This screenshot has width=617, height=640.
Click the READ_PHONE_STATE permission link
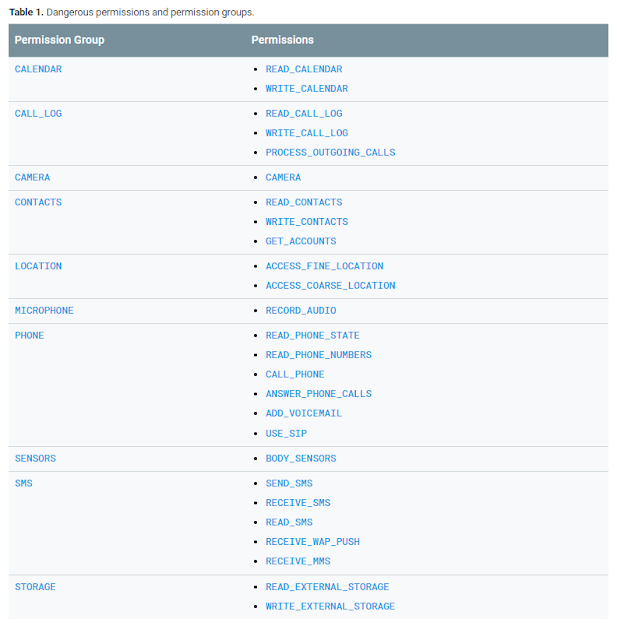[313, 336]
